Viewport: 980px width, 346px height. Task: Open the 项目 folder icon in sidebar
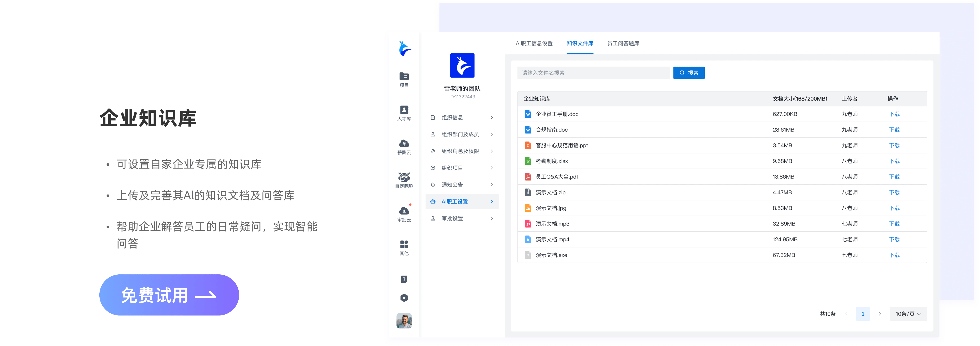pyautogui.click(x=404, y=79)
